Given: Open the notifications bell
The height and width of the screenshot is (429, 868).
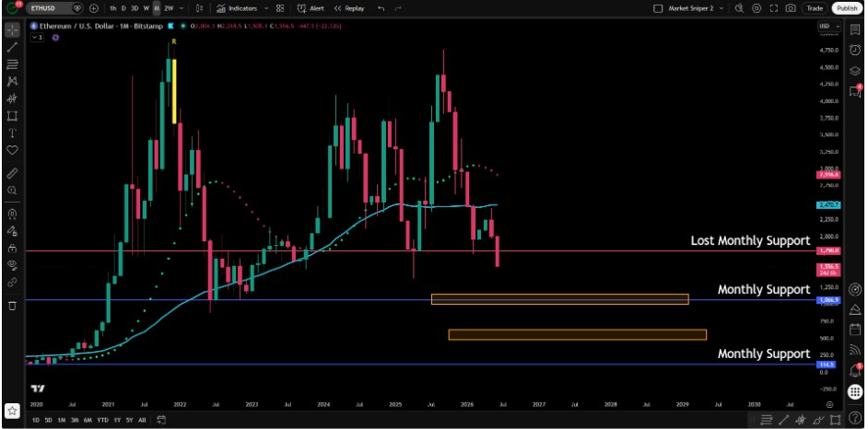Looking at the screenshot, I should tap(855, 370).
